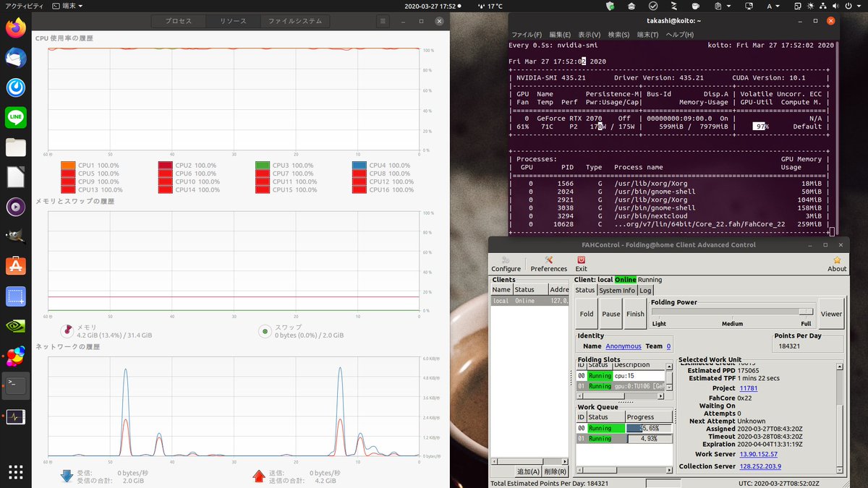Image resolution: width=868 pixels, height=488 pixels.
Task: Open the blue timer app in dock
Action: point(16,87)
